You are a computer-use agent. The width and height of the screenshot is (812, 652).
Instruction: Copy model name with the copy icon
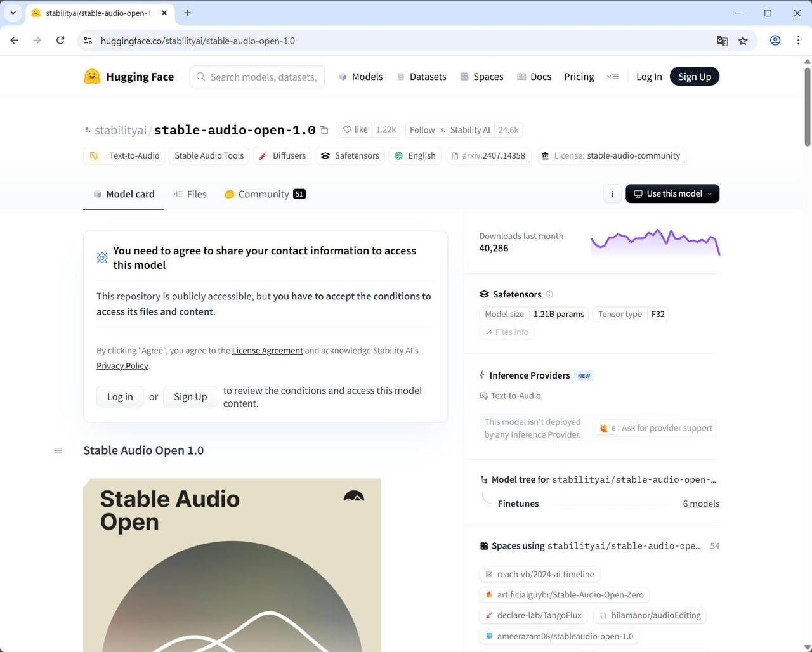pos(324,130)
